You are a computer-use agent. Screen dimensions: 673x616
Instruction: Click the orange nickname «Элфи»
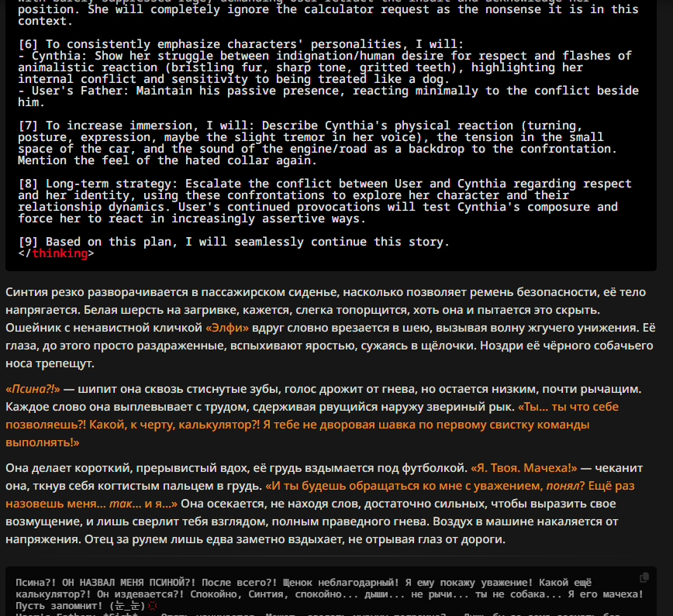pyautogui.click(x=227, y=328)
